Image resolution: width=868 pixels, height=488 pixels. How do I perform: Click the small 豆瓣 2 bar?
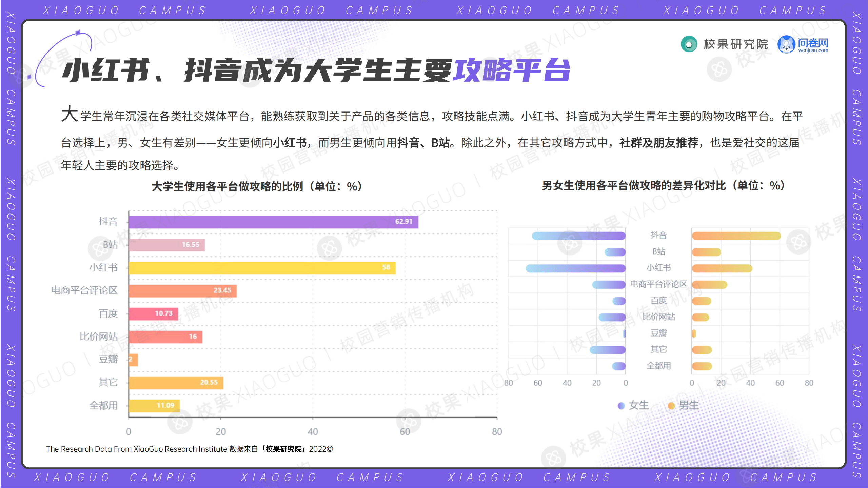pyautogui.click(x=133, y=360)
